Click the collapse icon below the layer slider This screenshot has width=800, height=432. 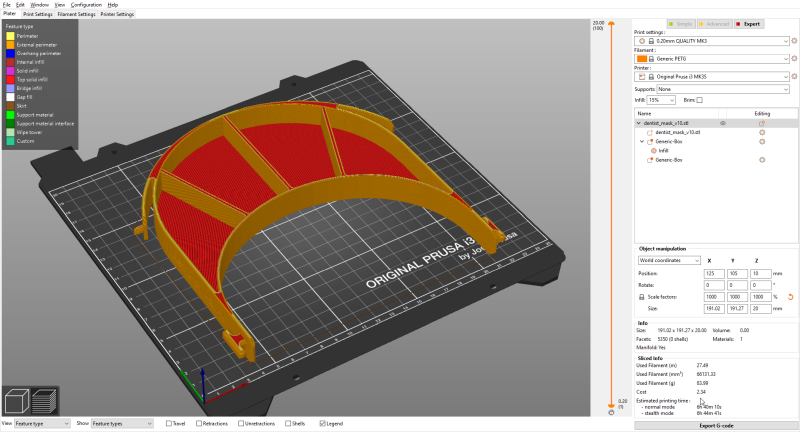pyautogui.click(x=611, y=412)
